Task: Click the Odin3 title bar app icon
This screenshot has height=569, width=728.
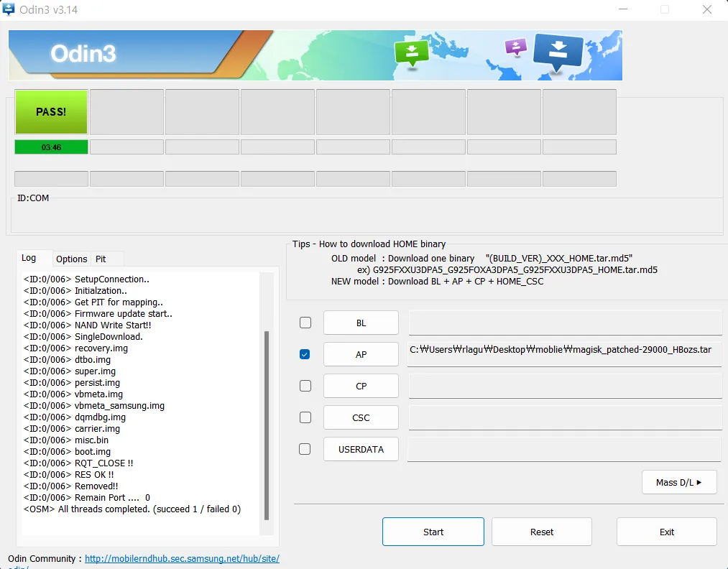Action: [x=9, y=9]
